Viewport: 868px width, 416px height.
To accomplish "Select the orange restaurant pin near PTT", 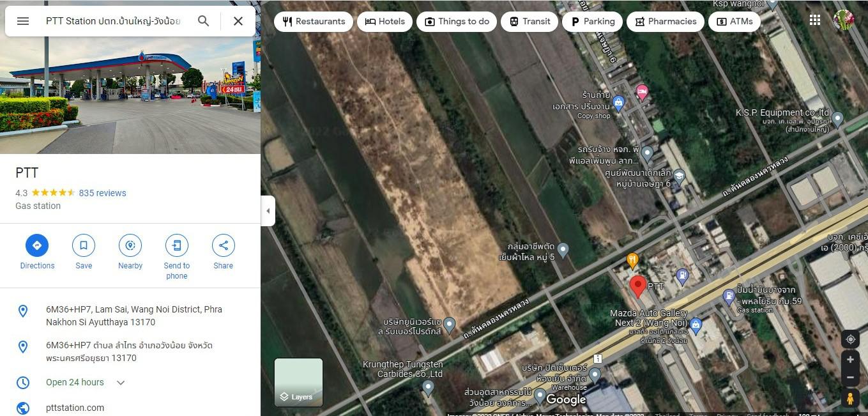I will 632,261.
